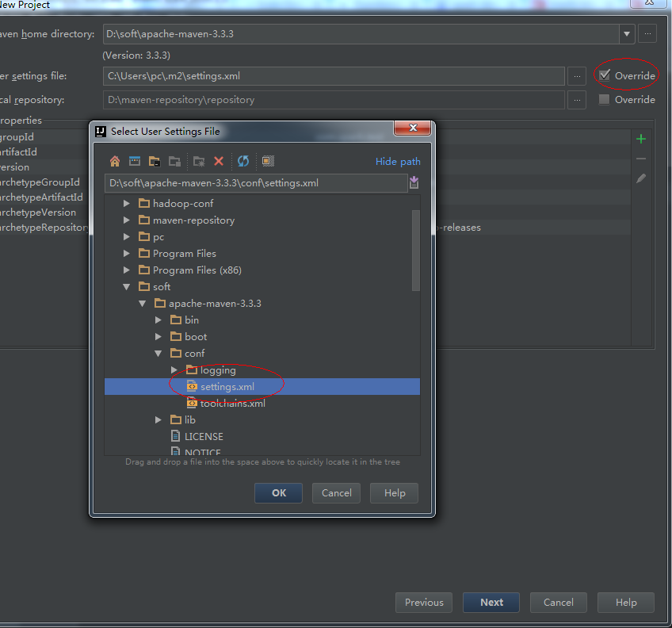Open the Maven home directory dropdown
This screenshot has height=628, width=672.
coord(627,34)
